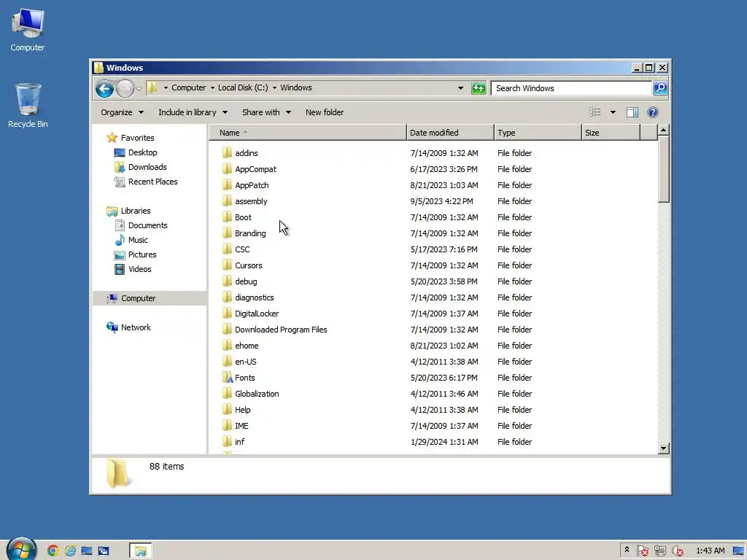The height and width of the screenshot is (560, 747).
Task: Open the Share with menu
Action: click(266, 112)
